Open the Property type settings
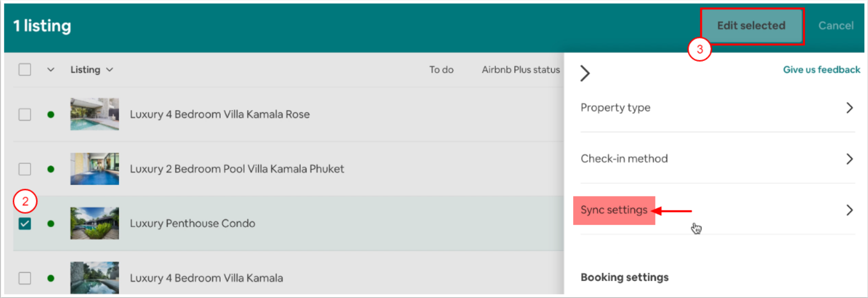The width and height of the screenshot is (868, 298). pyautogui.click(x=615, y=108)
